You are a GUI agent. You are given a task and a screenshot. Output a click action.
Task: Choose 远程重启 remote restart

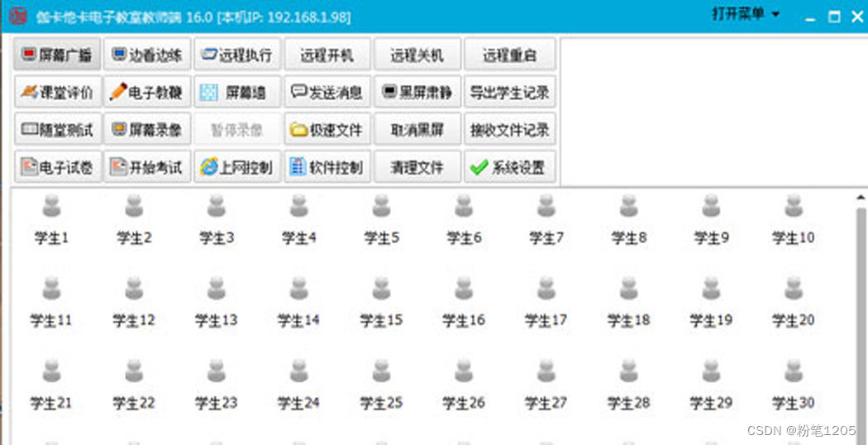click(510, 54)
